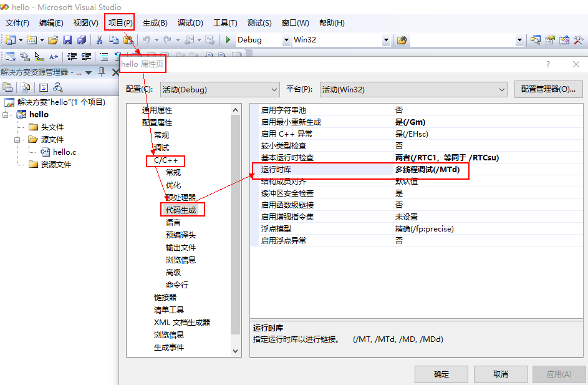Image resolution: width=588 pixels, height=385 pixels.
Task: Click the View Class Diagram icon
Action: (58, 87)
